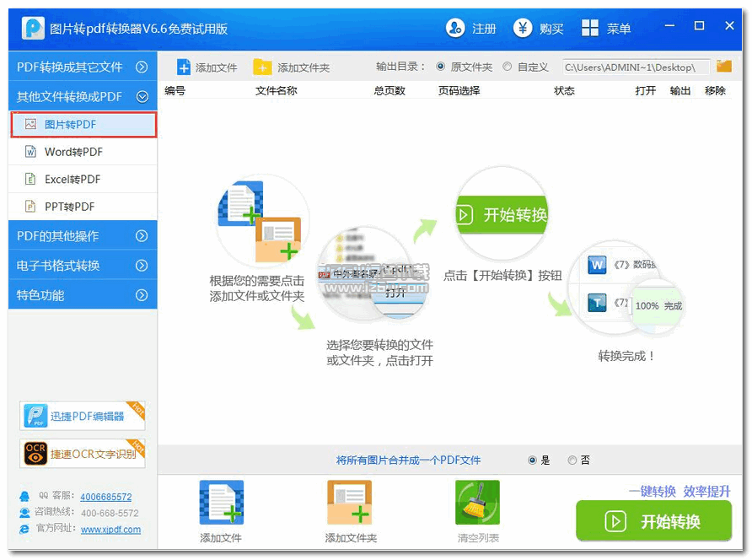This screenshot has width=752, height=560.
Task: Open the PDF的其他操作 category
Action: pos(83,235)
